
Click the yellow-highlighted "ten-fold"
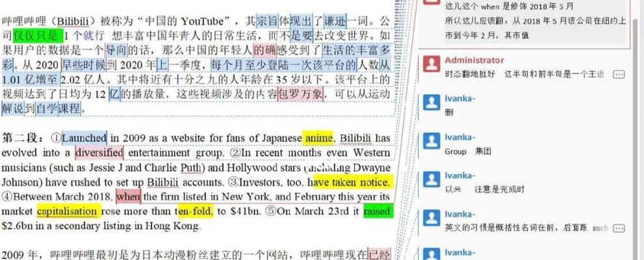point(196,211)
